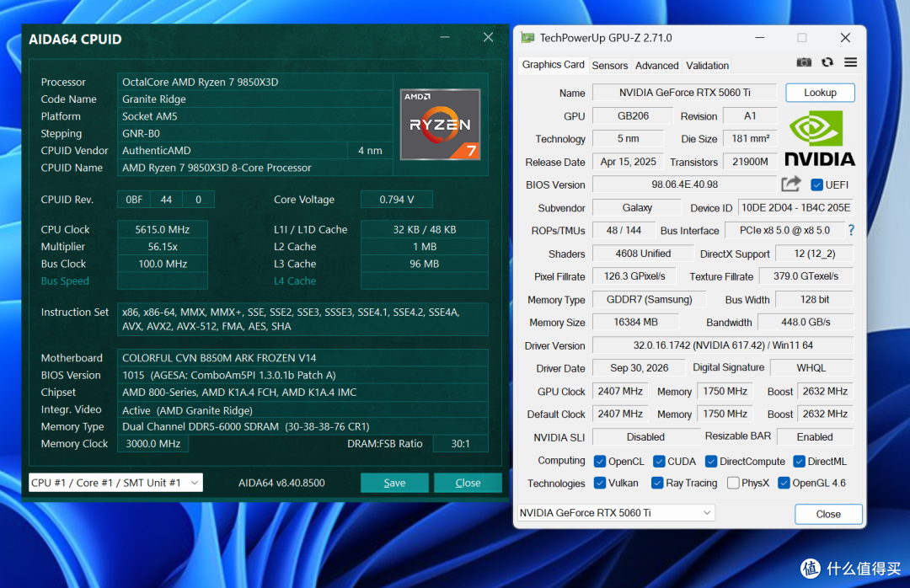Click the L4 Cache link label

point(295,281)
